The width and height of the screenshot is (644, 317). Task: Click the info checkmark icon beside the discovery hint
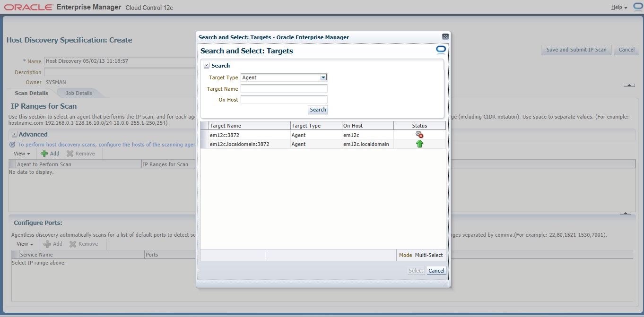(x=13, y=145)
